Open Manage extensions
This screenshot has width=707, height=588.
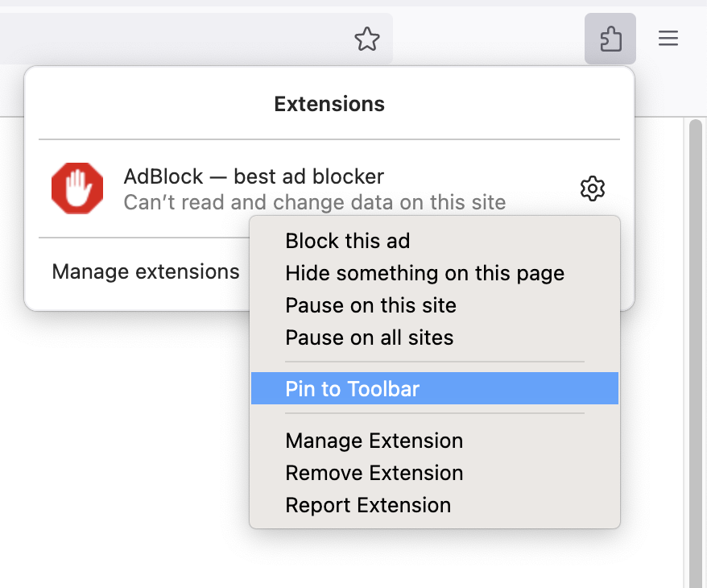[x=146, y=271]
